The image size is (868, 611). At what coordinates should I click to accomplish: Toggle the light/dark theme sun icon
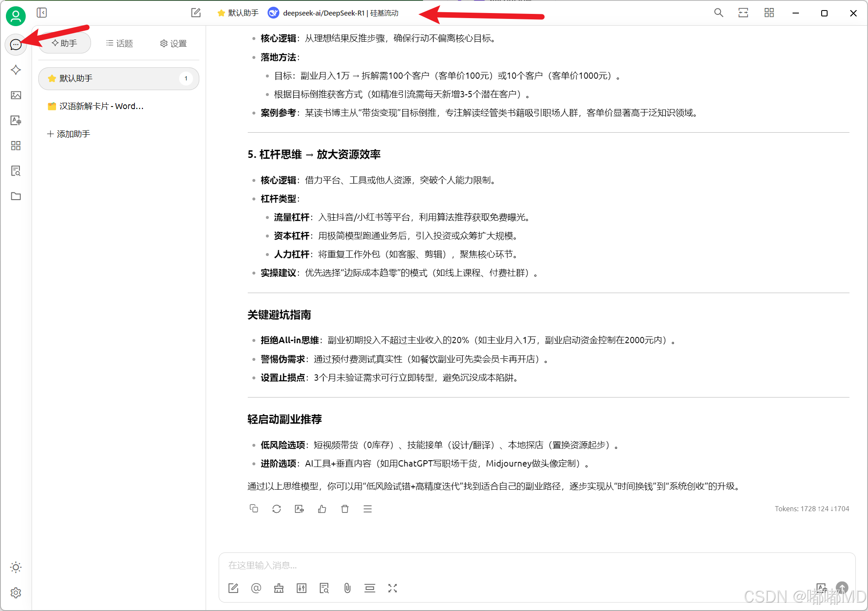click(x=16, y=567)
